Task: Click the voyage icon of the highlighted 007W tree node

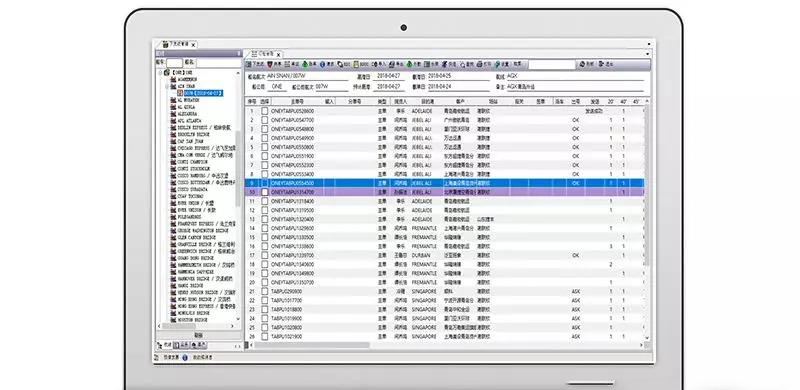Action: (x=180, y=93)
